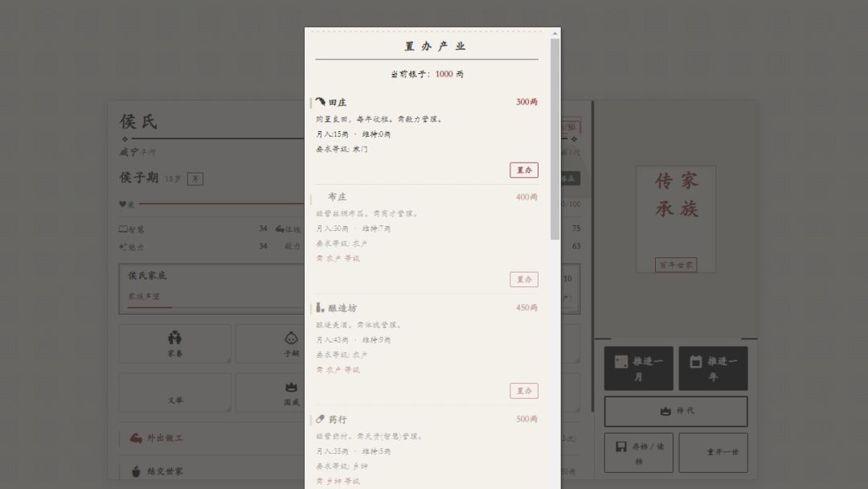Click the 田庄 farm icon
This screenshot has width=868, height=489.
pyautogui.click(x=321, y=102)
